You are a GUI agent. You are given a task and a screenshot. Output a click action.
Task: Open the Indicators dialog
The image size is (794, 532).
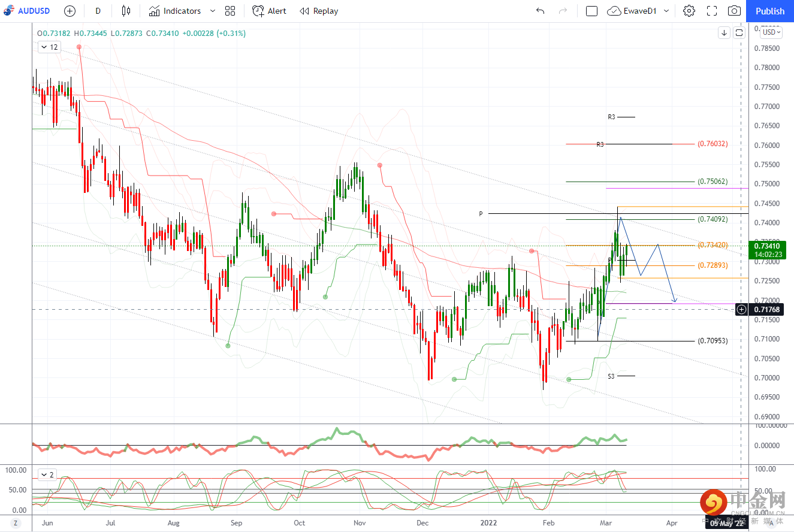click(x=175, y=11)
